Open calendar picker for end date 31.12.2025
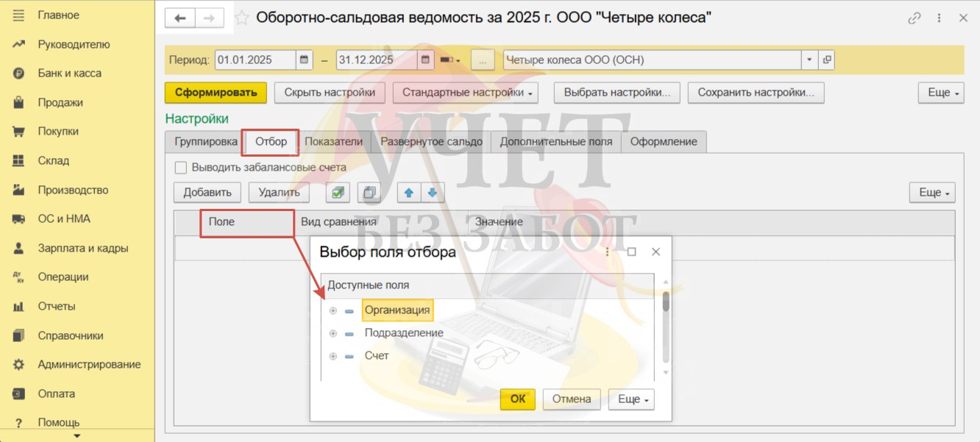Image resolution: width=980 pixels, height=442 pixels. [425, 60]
